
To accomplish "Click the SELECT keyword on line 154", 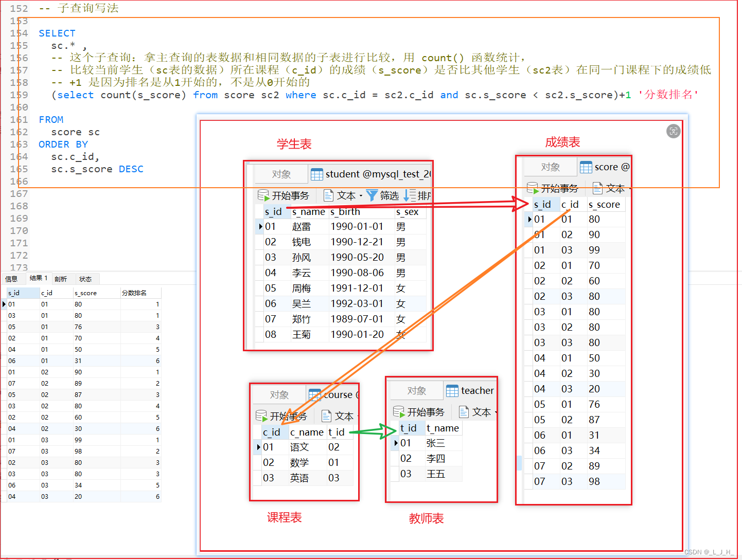I will 57,33.
